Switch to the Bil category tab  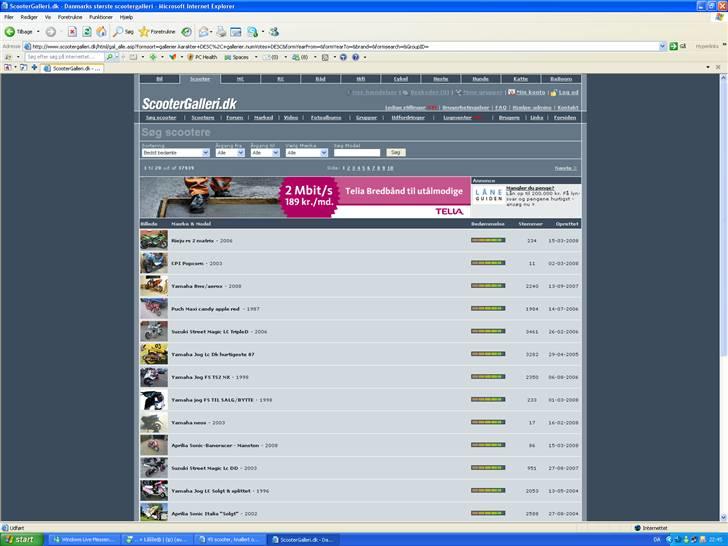coord(159,78)
